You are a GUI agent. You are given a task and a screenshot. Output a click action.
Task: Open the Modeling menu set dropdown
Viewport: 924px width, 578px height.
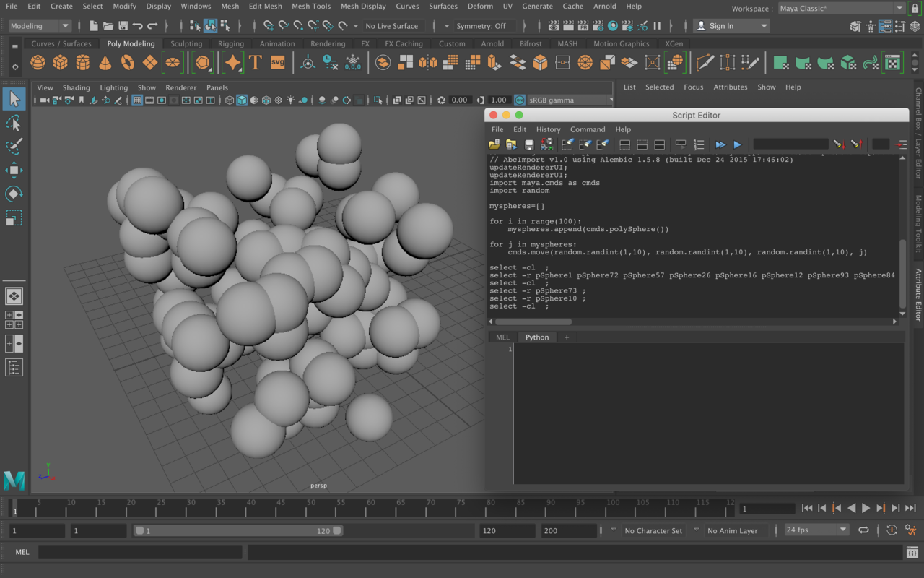pyautogui.click(x=40, y=26)
